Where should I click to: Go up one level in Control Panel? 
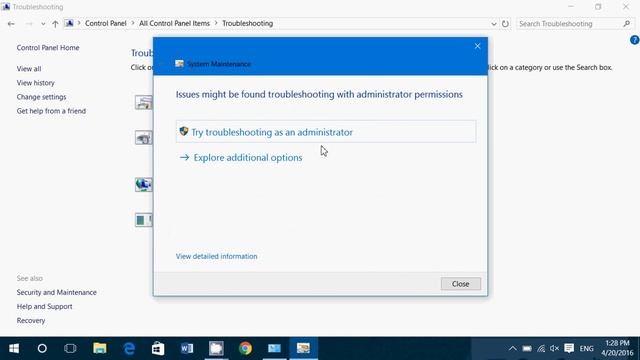(55, 24)
